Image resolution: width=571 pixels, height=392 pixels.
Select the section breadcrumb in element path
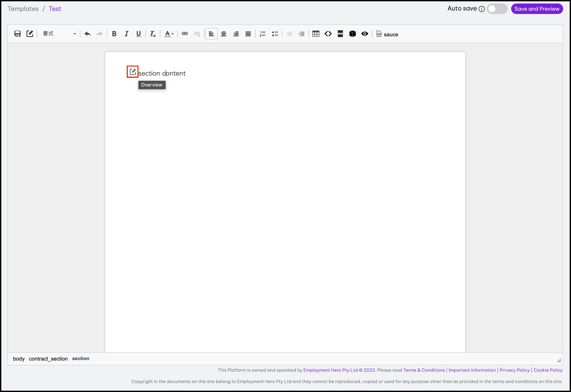click(x=81, y=359)
